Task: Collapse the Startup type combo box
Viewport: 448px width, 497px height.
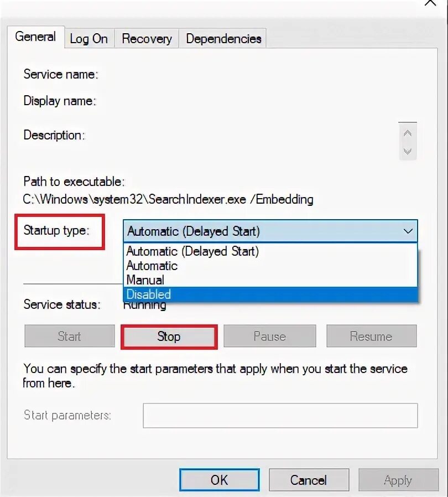Action: click(x=270, y=231)
